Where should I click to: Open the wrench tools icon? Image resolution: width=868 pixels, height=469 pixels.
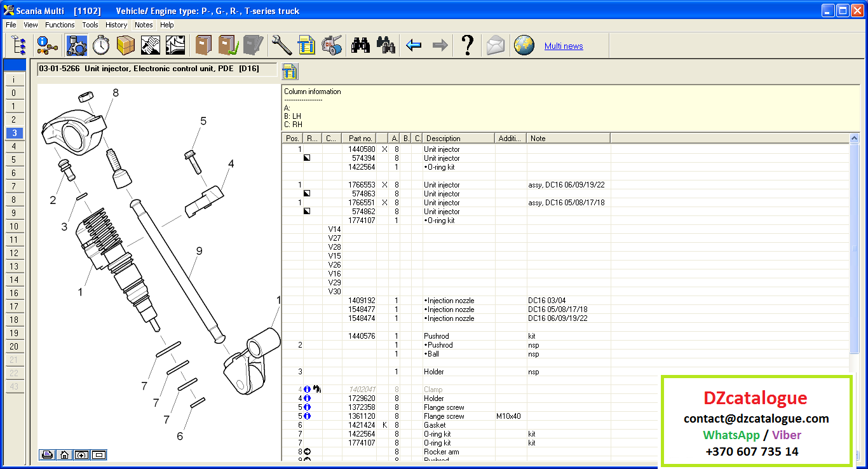(x=281, y=46)
